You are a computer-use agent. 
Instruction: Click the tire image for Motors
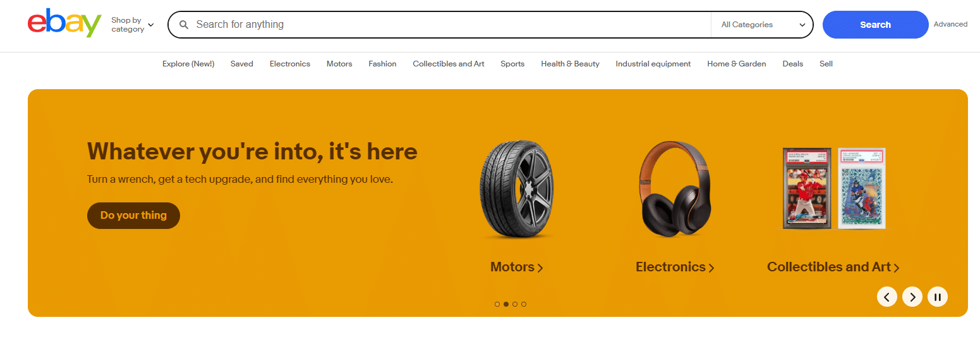coord(516,190)
